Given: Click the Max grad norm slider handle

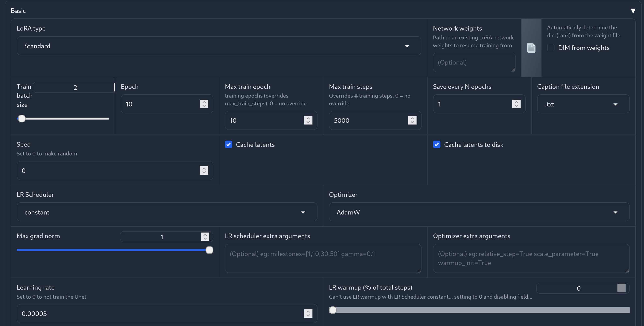Looking at the screenshot, I should coord(209,250).
